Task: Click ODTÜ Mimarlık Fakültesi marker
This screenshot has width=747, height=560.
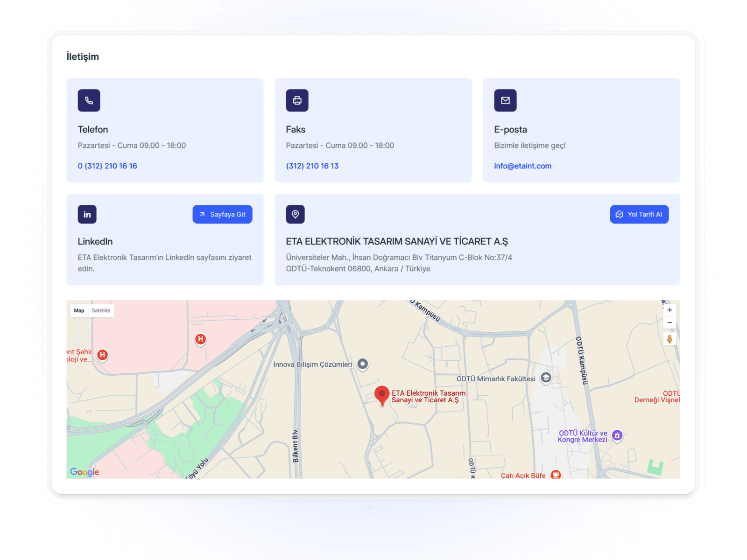Action: coord(546,378)
